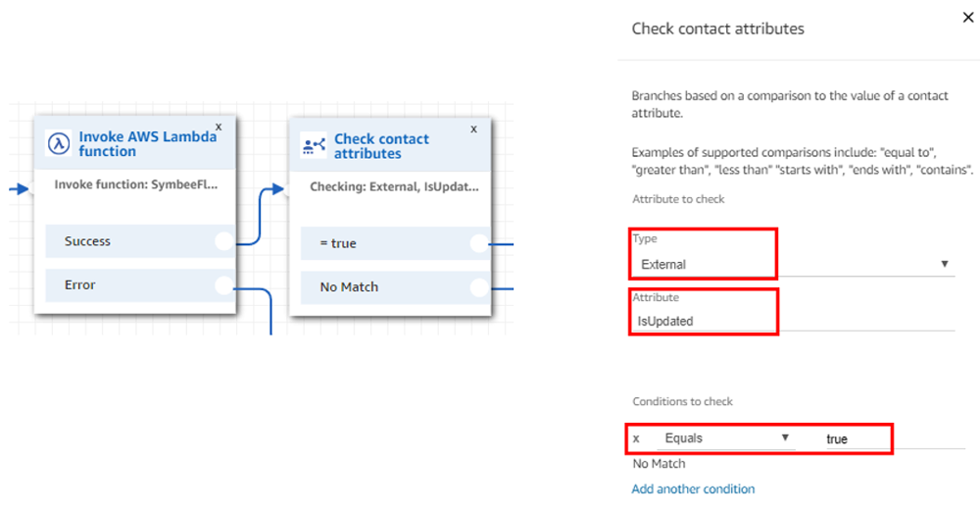Open the Check contact attributes block title
980x514 pixels.
(381, 146)
